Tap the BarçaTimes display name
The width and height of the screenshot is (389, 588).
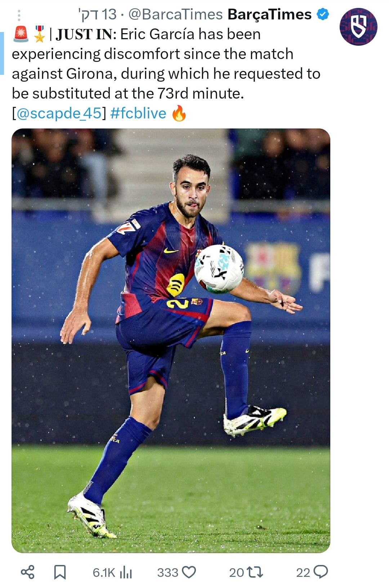269,14
